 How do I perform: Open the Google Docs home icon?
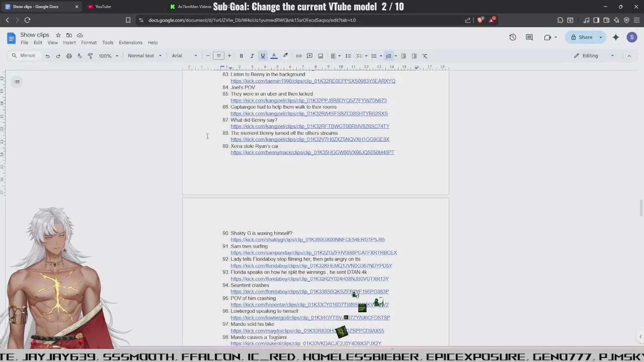tap(11, 38)
